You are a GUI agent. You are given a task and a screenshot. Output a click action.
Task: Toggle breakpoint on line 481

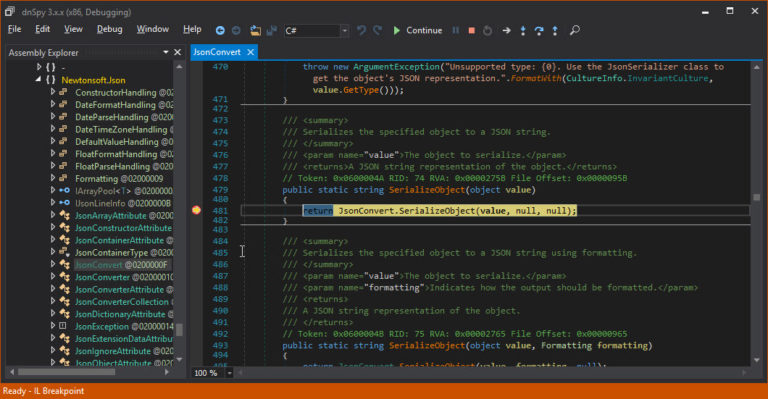pyautogui.click(x=196, y=210)
